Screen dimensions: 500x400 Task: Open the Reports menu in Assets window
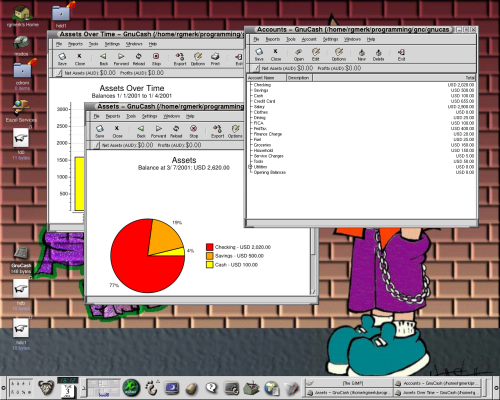pos(113,116)
